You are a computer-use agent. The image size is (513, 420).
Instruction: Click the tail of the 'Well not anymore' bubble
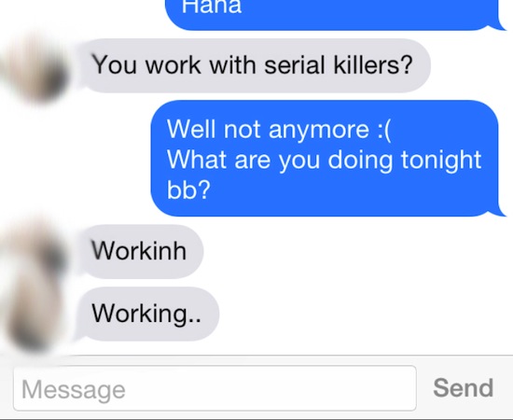pos(501,211)
